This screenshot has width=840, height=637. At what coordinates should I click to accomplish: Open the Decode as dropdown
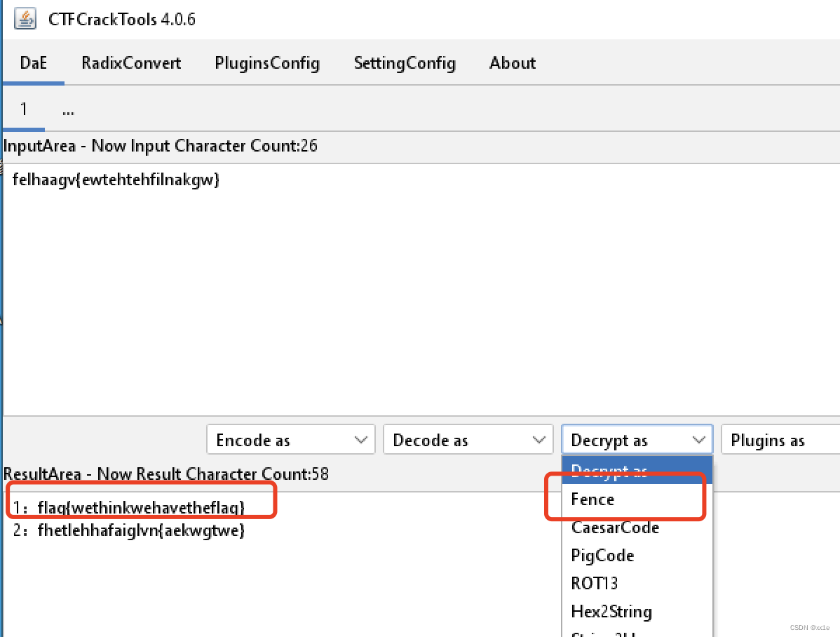coord(468,439)
